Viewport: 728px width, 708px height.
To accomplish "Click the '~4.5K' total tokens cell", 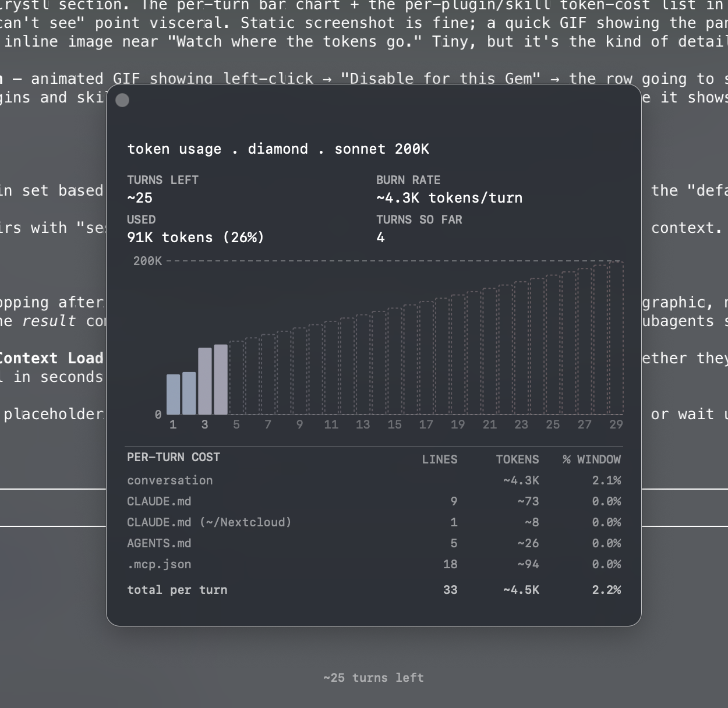I will coord(521,590).
